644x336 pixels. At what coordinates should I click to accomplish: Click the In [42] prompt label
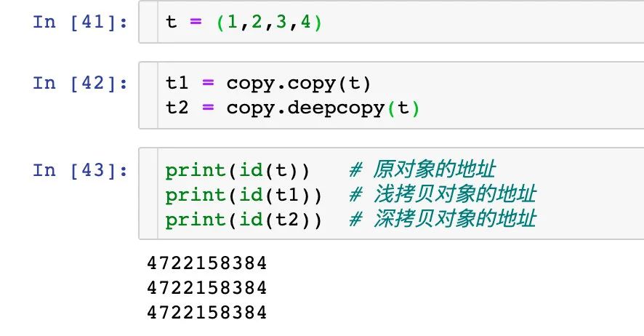tap(80, 84)
